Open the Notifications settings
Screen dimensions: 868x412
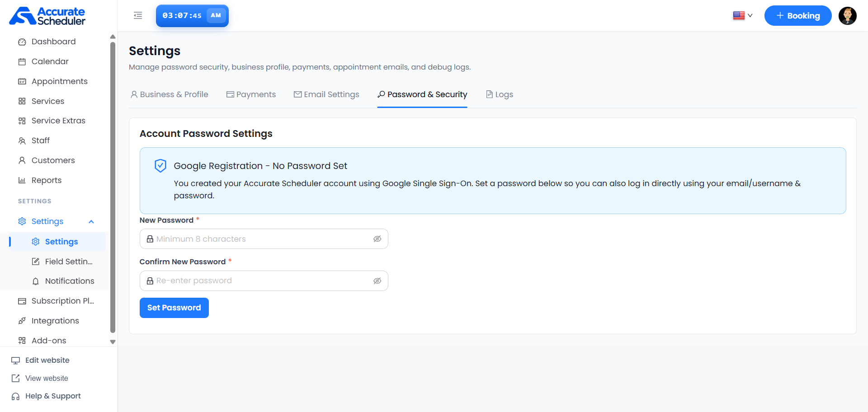click(x=70, y=281)
